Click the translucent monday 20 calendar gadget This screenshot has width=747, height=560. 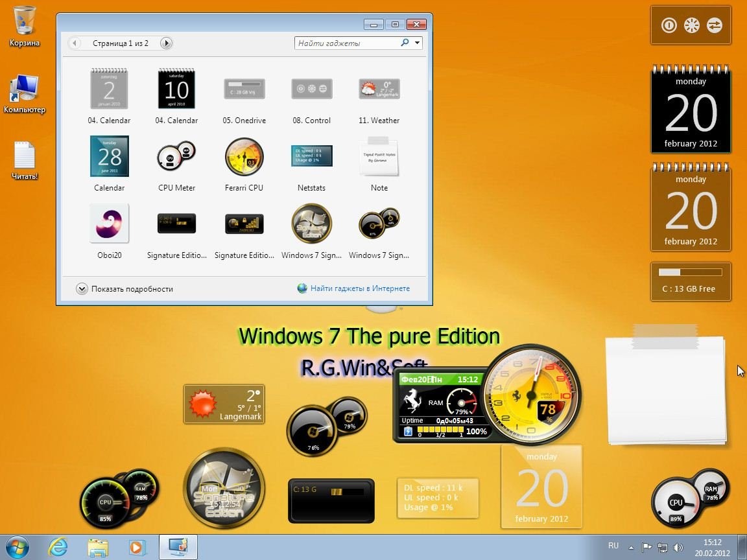(x=541, y=486)
